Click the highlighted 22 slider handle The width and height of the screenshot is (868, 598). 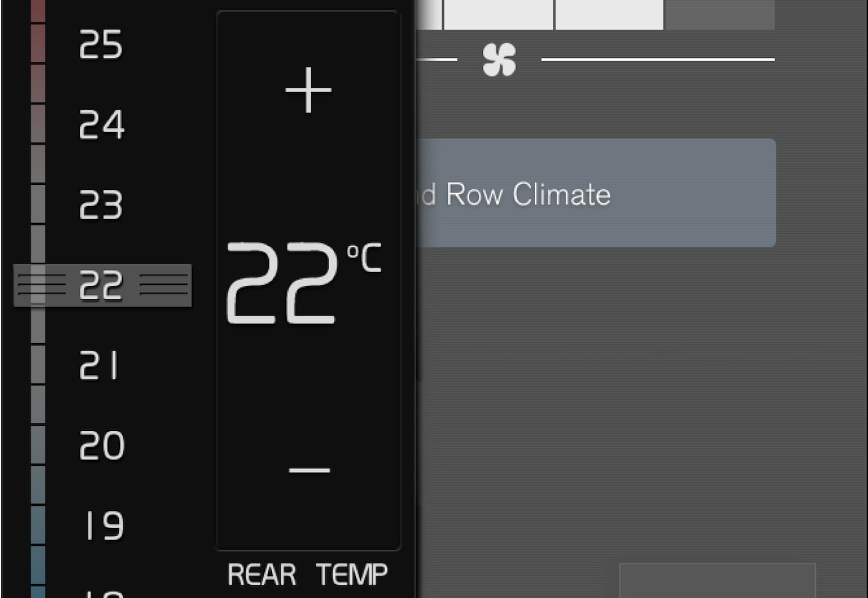[x=102, y=285]
